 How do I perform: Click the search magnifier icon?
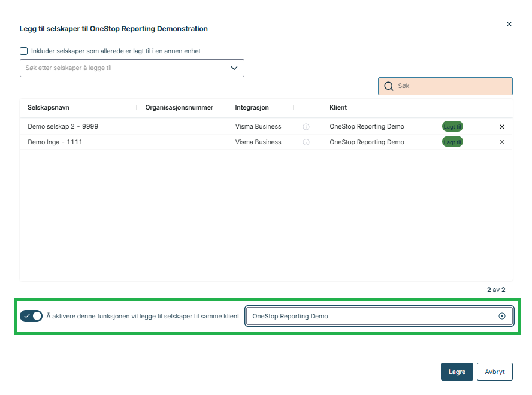(388, 86)
